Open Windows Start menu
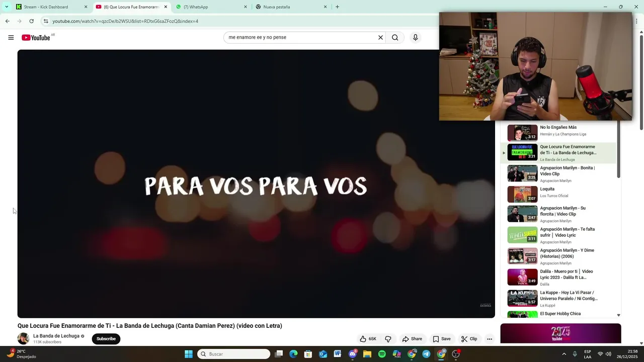 [x=189, y=354]
